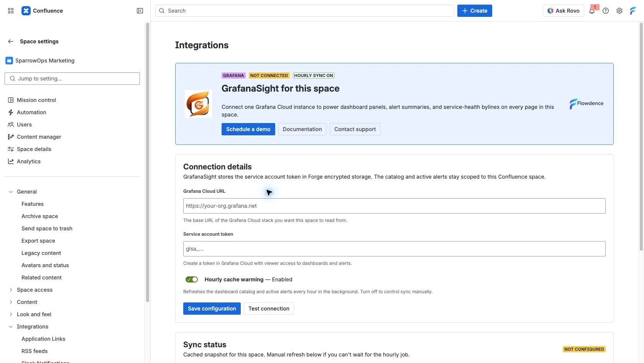The height and width of the screenshot is (363, 644).
Task: Open Archive space settings
Action: point(40,216)
